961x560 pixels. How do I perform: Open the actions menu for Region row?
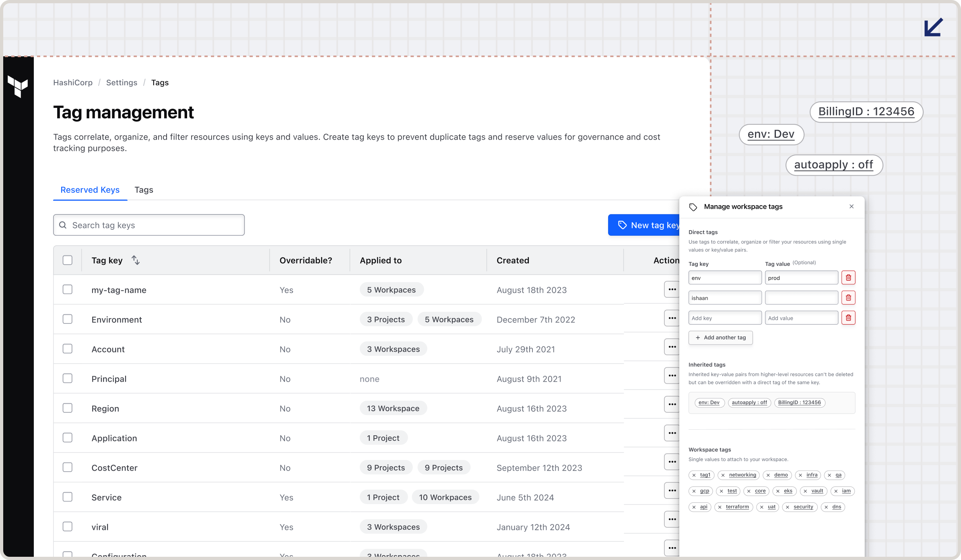point(672,404)
